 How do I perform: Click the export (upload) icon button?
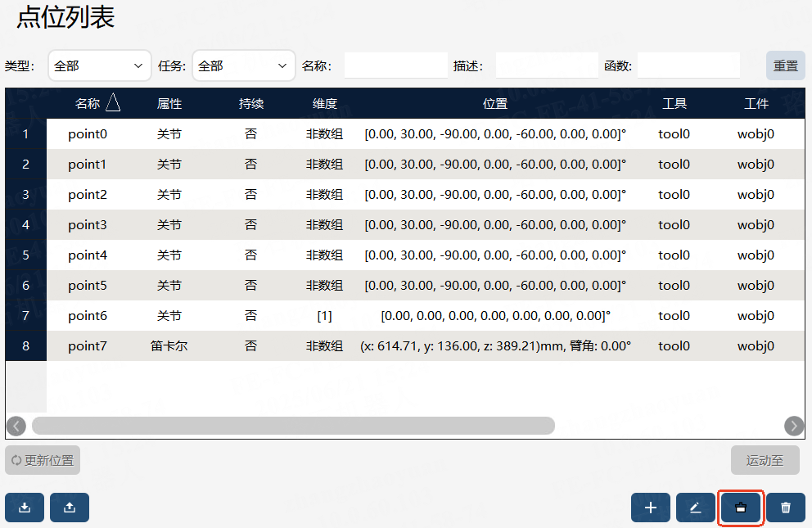[70, 508]
